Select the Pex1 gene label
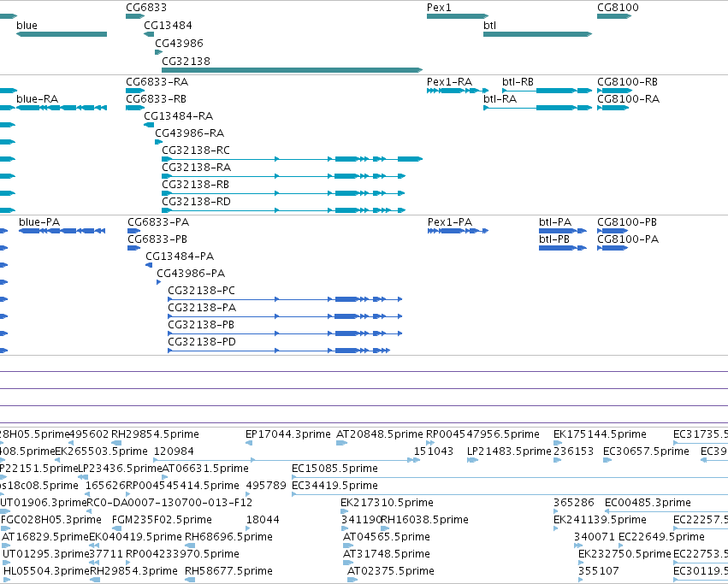728x584 pixels. click(439, 8)
